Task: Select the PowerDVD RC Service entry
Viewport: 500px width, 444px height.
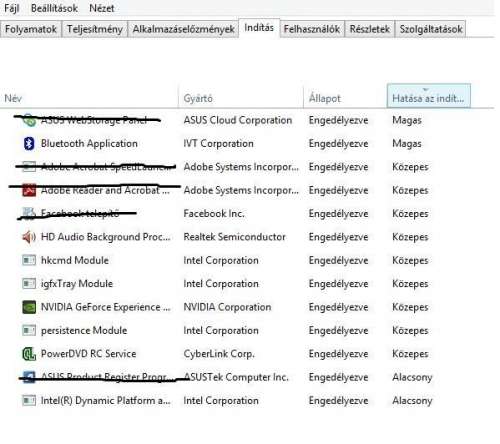Action: (x=88, y=354)
